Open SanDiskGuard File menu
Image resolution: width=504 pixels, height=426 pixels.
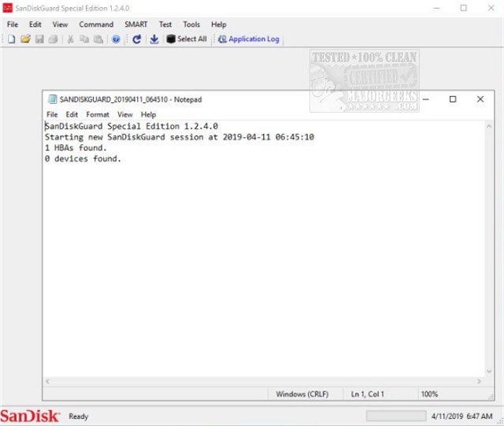coord(13,24)
